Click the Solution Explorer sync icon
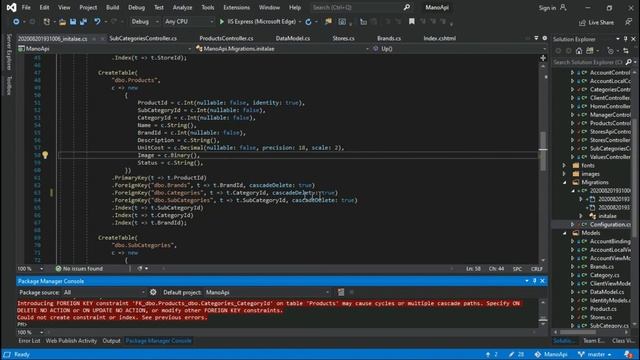The image size is (640, 360). 626,51
